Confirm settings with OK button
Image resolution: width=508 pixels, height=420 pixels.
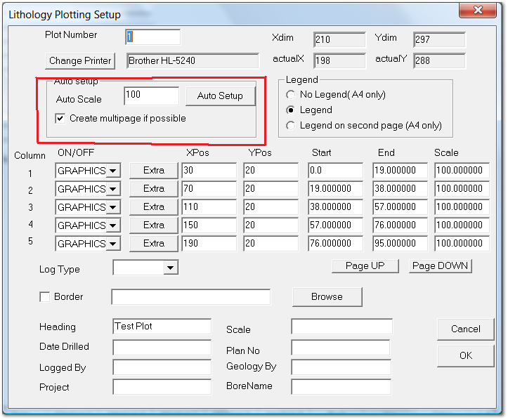tap(465, 355)
